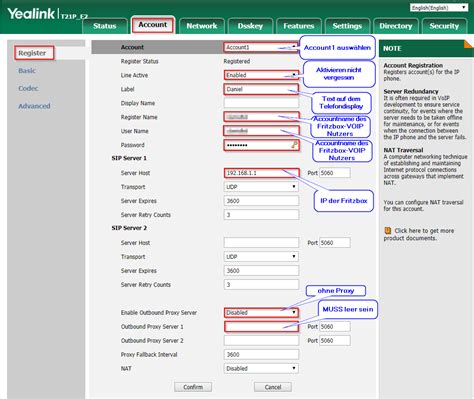The image size is (474, 399).
Task: Open SIP Server 2 Transport dropdown
Action: (261, 256)
